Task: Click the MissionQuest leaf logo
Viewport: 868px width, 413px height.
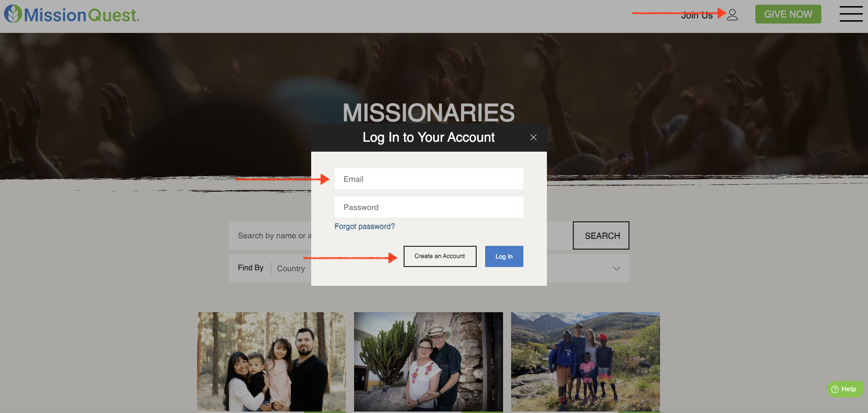Action: pyautogui.click(x=13, y=14)
